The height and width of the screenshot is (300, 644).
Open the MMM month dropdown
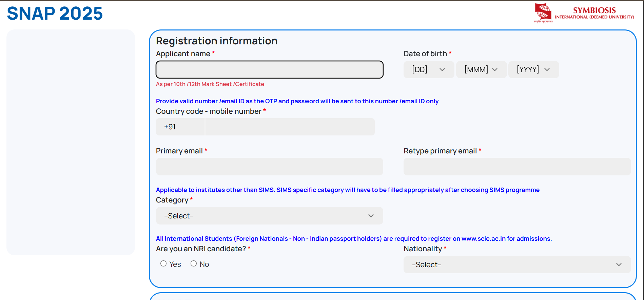coord(481,69)
